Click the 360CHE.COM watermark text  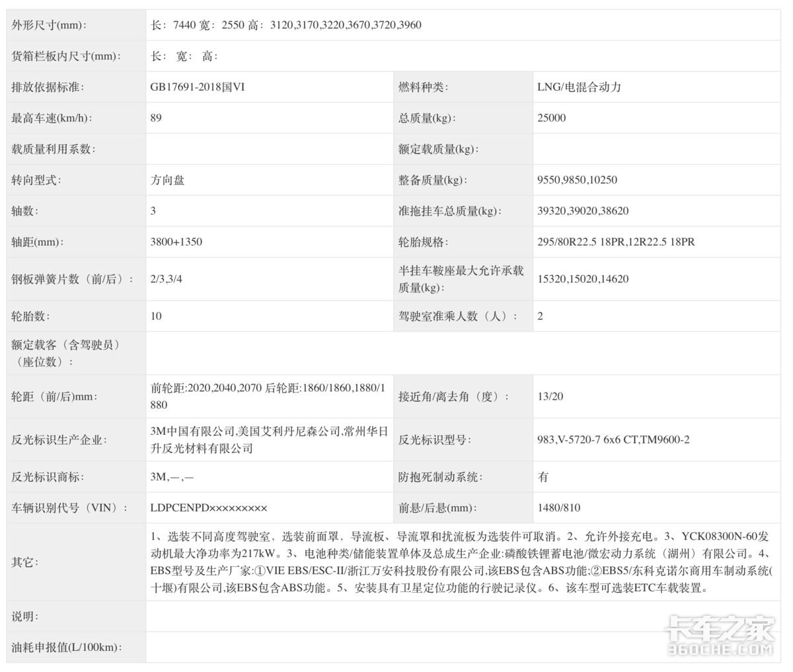[x=719, y=650]
